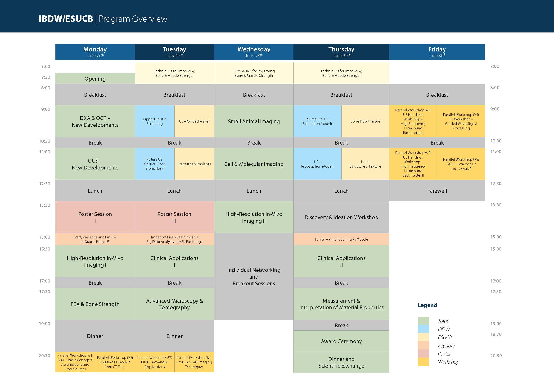Select the Wednesday June 28th header
The width and height of the screenshot is (554, 392).
click(x=254, y=52)
